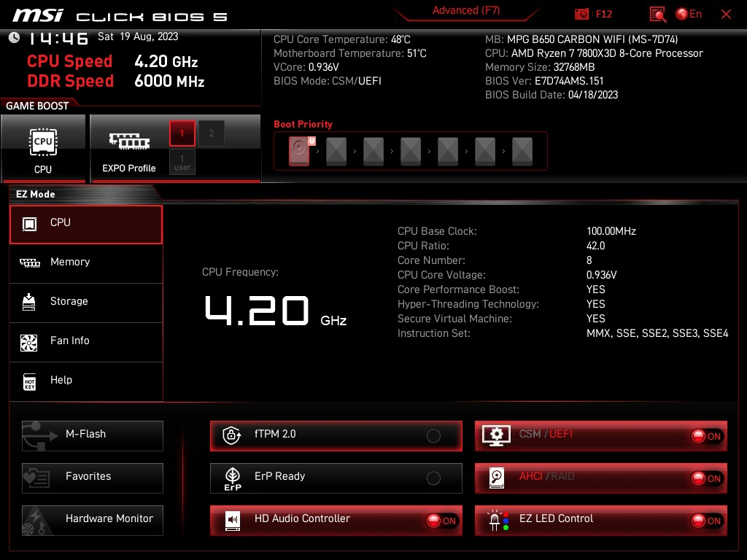Click the Storage sidebar drive icon
The width and height of the screenshot is (747, 560).
pyautogui.click(x=29, y=302)
